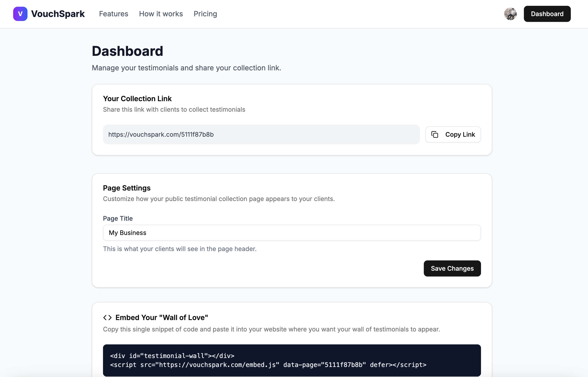Image resolution: width=588 pixels, height=377 pixels.
Task: Click 'Customize how your public testimonial' description
Action: (x=219, y=199)
